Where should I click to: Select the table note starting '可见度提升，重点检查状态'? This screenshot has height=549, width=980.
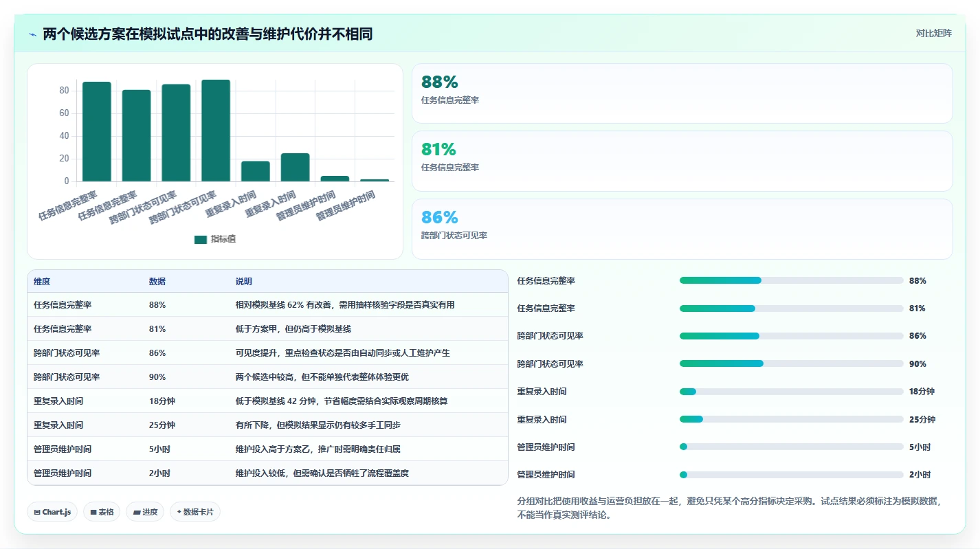pyautogui.click(x=343, y=353)
